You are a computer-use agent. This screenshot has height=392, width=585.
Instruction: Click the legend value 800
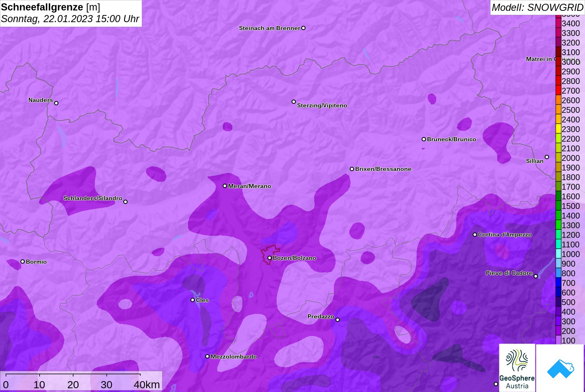[x=569, y=273]
